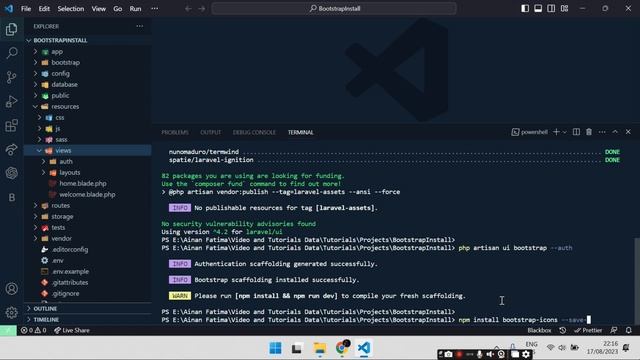Screen dimensions: 640x360
Task: Expand the Timeline section
Action: [88, 320]
